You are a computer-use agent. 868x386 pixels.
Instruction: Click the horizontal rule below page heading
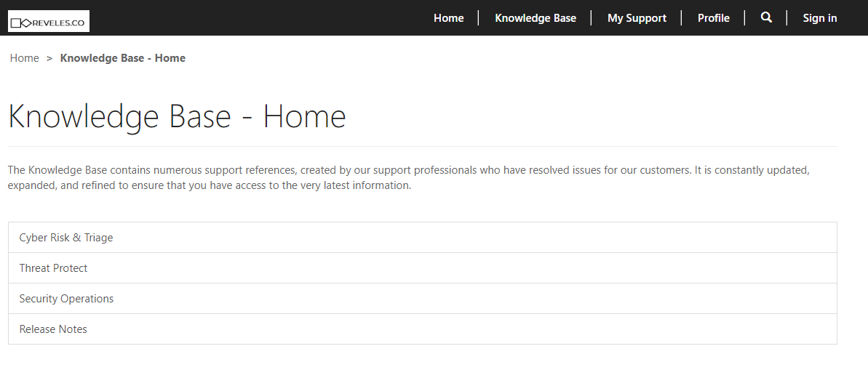click(x=422, y=146)
